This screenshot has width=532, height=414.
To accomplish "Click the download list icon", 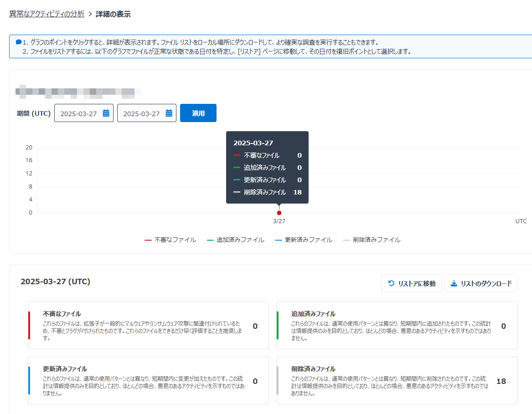I will [454, 283].
